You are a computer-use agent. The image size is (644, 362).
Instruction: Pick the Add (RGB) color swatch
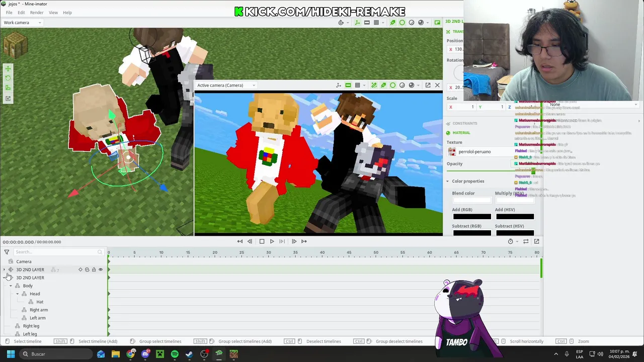point(472,217)
